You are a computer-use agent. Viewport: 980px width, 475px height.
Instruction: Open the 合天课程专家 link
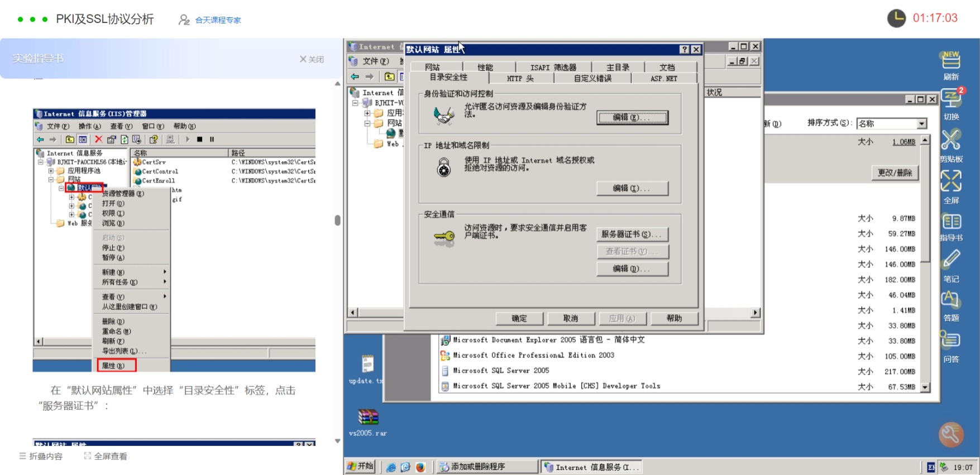coord(218,20)
